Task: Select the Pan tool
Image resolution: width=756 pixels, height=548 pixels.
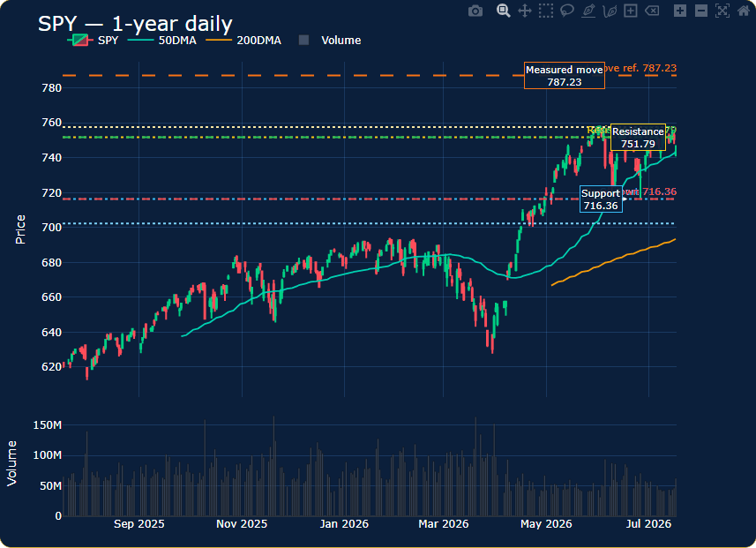Action: [x=525, y=11]
